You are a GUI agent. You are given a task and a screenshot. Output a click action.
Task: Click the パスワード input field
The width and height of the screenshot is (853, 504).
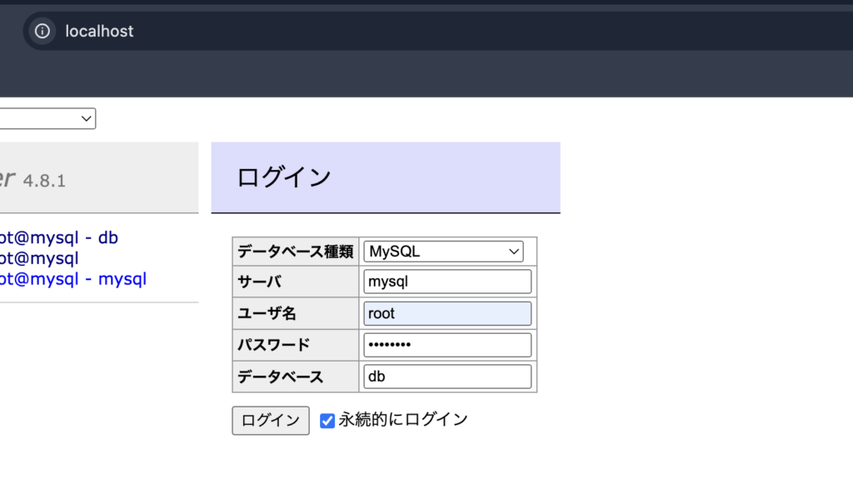click(x=447, y=345)
